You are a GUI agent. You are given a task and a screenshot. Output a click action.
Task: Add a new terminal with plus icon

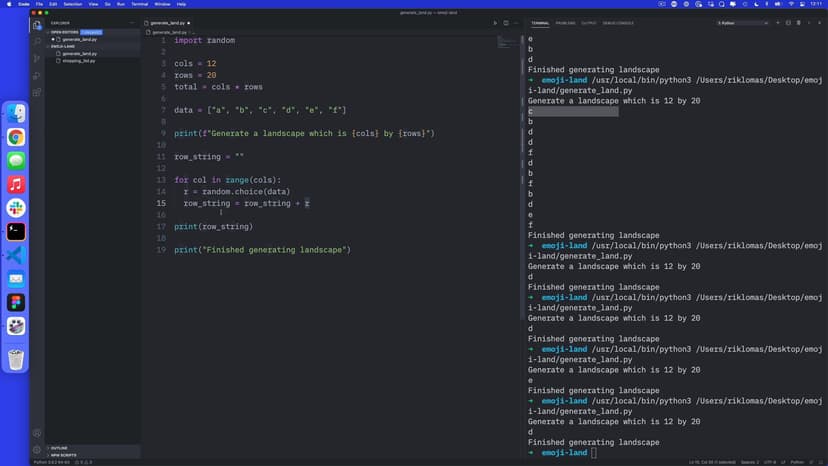coord(777,22)
